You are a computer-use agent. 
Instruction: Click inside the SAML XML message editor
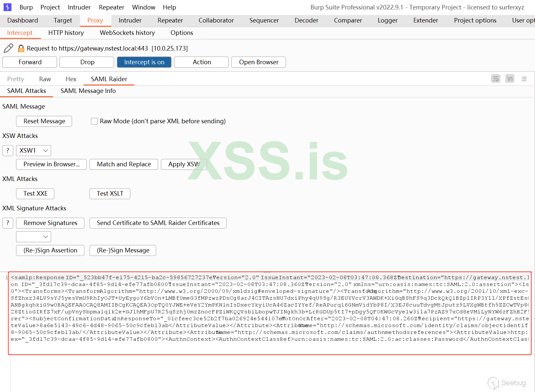click(270, 313)
